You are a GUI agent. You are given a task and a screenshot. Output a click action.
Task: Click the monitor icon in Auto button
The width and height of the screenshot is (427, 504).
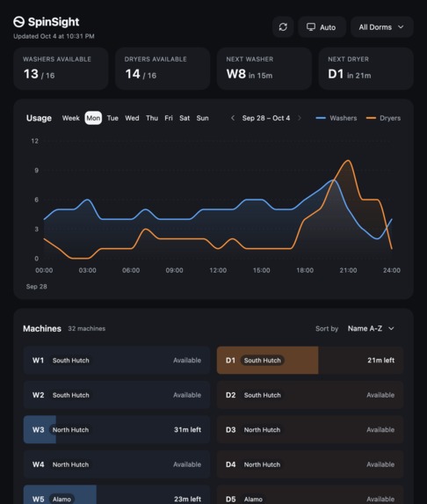[x=310, y=27]
